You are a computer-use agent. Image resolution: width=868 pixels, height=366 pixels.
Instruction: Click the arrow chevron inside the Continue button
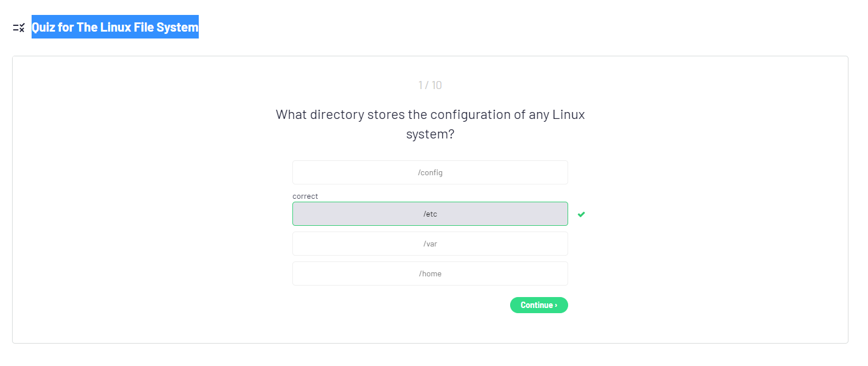coord(556,305)
